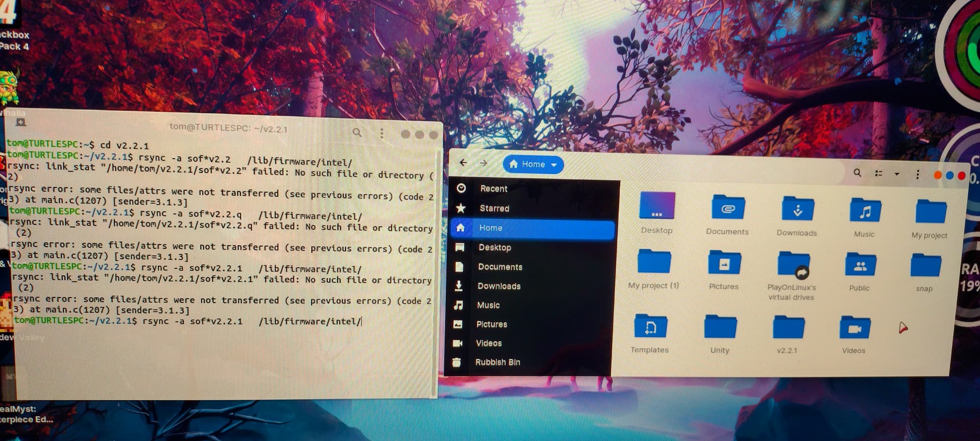Go back in the file manager

(463, 162)
